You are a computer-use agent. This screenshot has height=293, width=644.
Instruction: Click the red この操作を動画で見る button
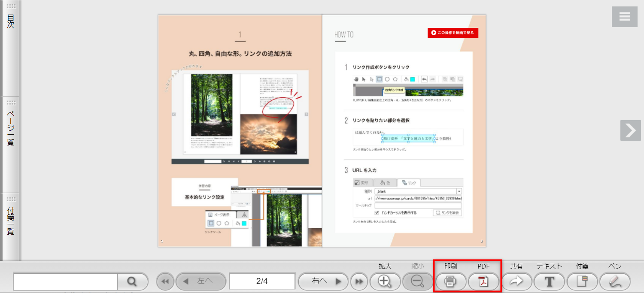453,33
